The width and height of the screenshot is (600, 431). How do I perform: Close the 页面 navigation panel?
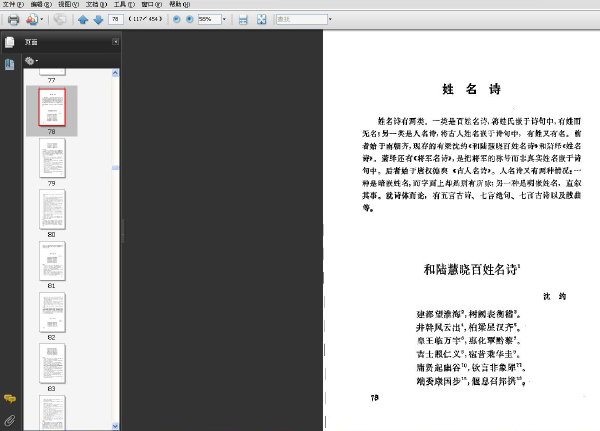[x=115, y=42]
